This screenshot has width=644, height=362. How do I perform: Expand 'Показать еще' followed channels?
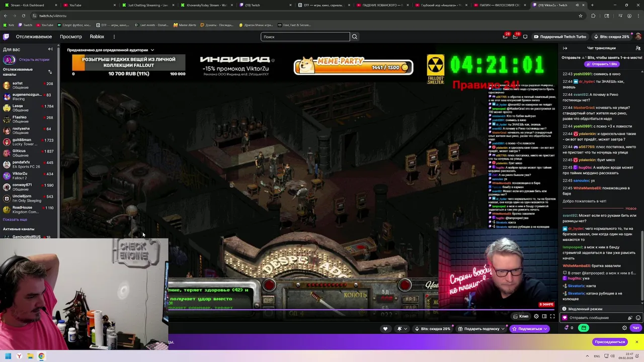click(15, 220)
